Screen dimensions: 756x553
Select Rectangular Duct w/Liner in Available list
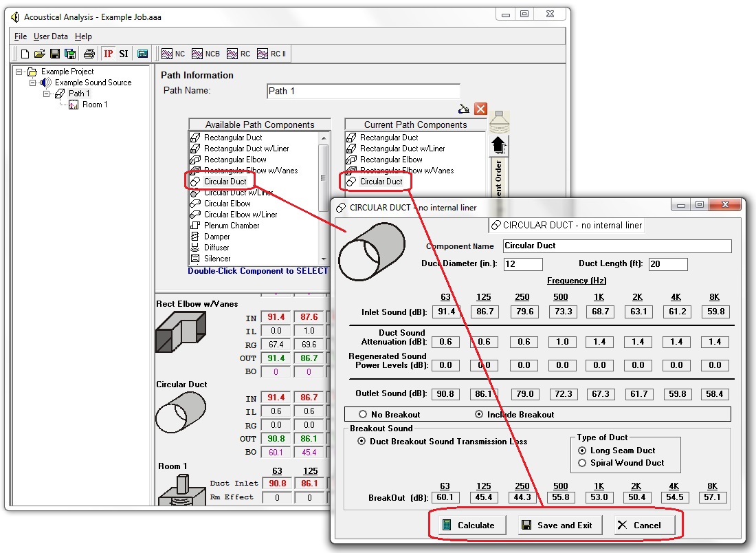pyautogui.click(x=246, y=149)
